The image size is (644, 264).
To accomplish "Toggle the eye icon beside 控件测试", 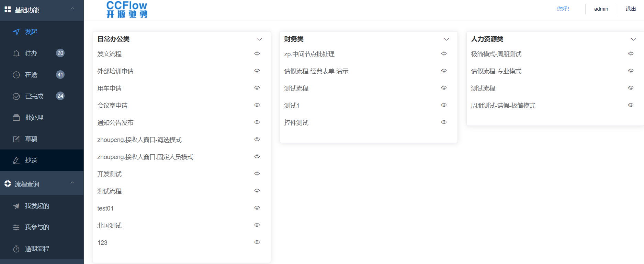I will coord(444,122).
